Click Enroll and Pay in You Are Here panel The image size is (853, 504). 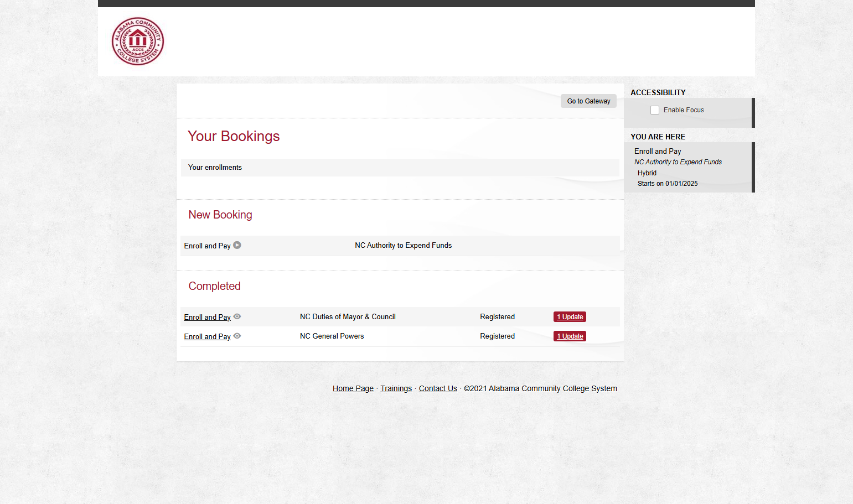coord(658,151)
